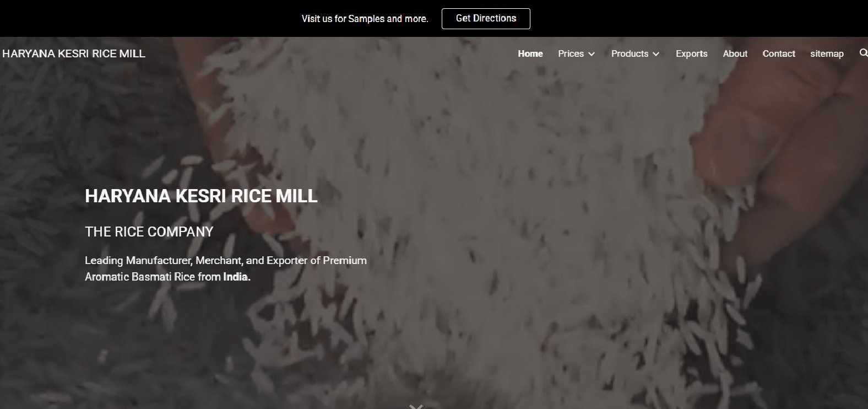Go to the Home nav link

(x=530, y=53)
